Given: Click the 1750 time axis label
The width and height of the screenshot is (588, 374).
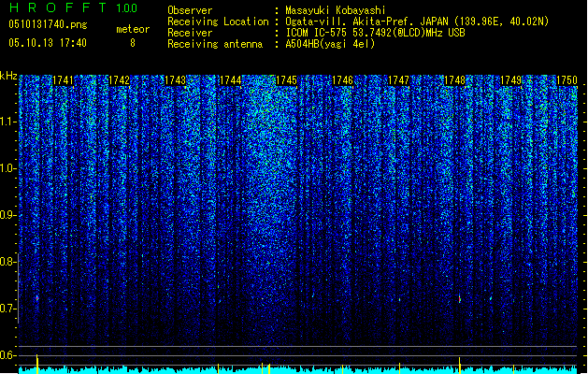Looking at the screenshot, I should click(x=566, y=80).
